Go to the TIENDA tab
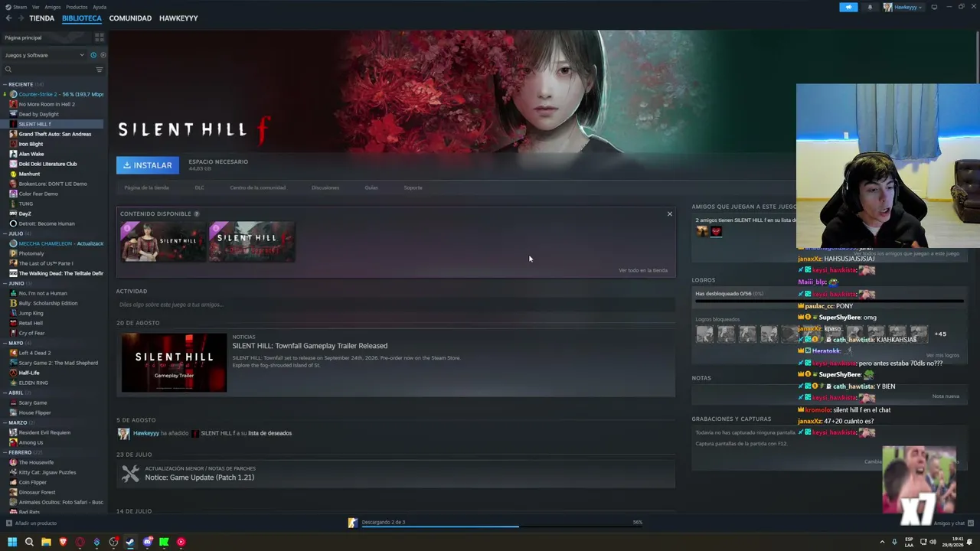This screenshot has width=980, height=551. tap(41, 18)
